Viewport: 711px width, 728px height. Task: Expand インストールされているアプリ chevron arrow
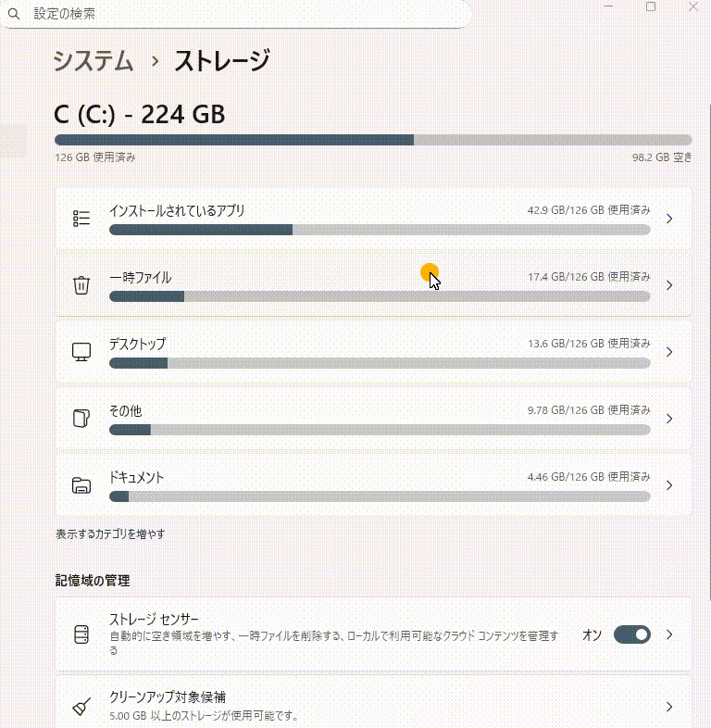point(669,219)
